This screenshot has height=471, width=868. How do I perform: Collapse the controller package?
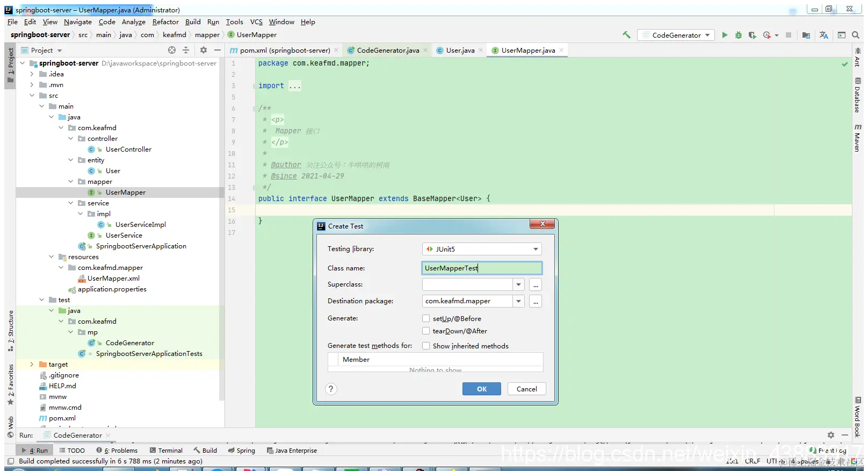(70, 139)
